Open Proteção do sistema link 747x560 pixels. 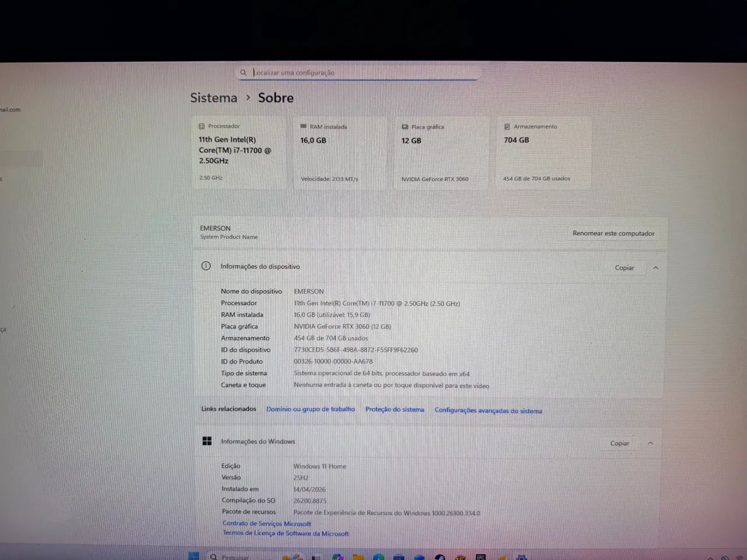pyautogui.click(x=395, y=409)
